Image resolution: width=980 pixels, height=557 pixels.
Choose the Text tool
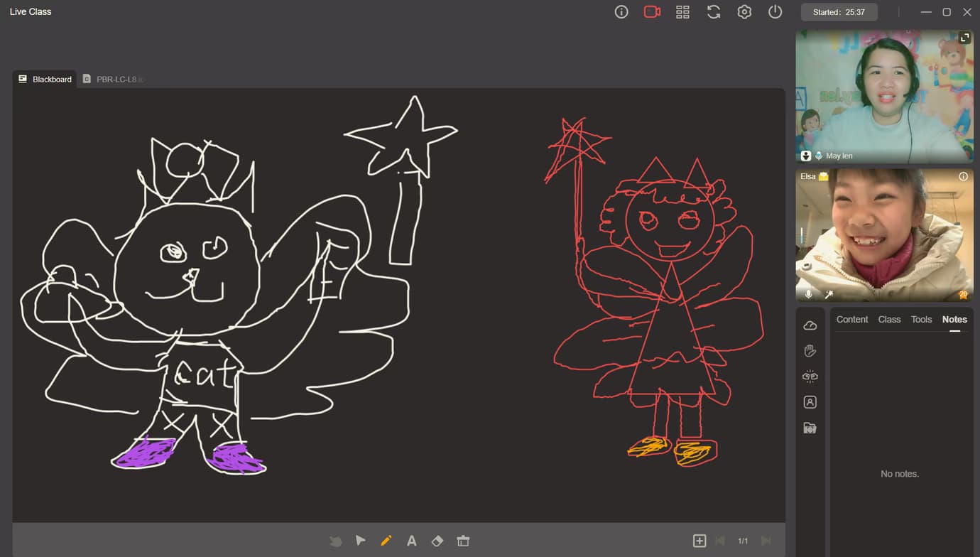[411, 541]
